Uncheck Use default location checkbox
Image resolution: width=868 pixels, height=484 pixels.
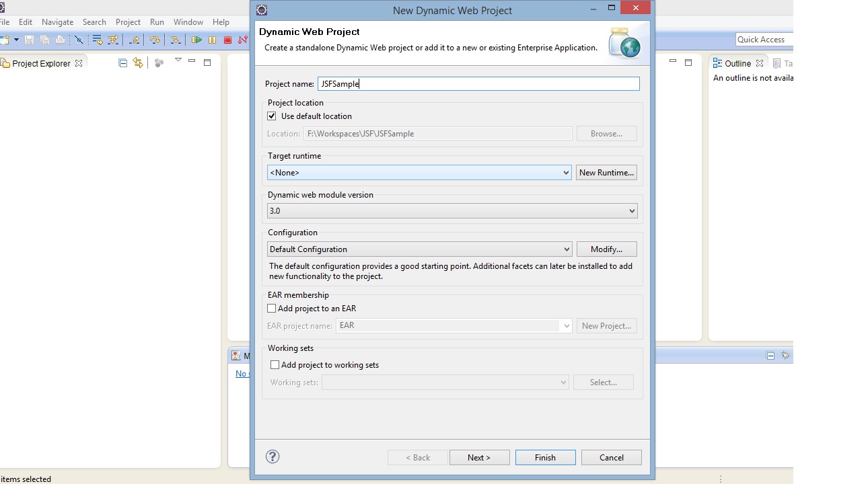[272, 116]
